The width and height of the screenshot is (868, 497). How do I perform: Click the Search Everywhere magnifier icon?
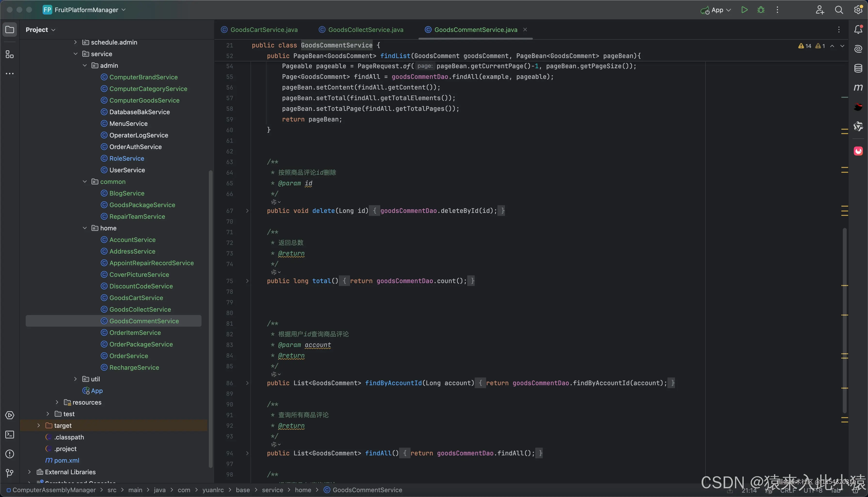point(839,10)
